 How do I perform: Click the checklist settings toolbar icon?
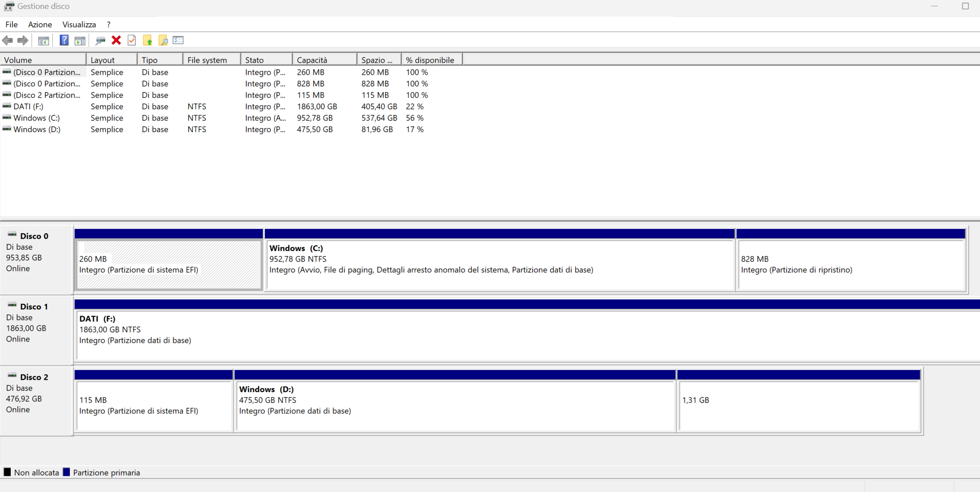178,40
